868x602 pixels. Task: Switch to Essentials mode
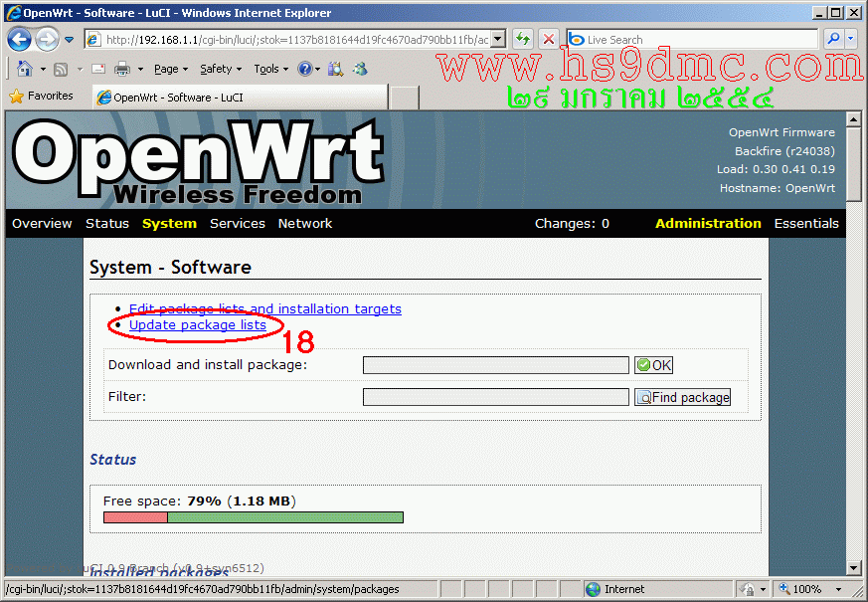(x=806, y=223)
